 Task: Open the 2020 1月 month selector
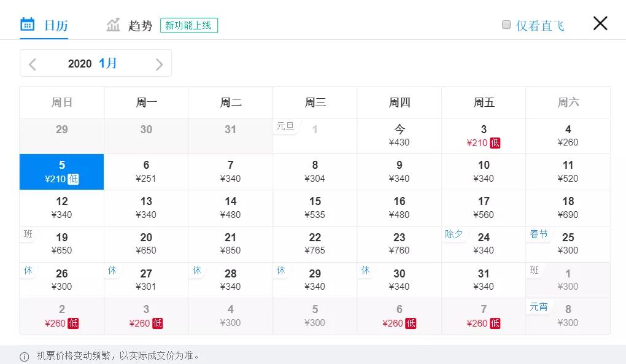[x=92, y=64]
